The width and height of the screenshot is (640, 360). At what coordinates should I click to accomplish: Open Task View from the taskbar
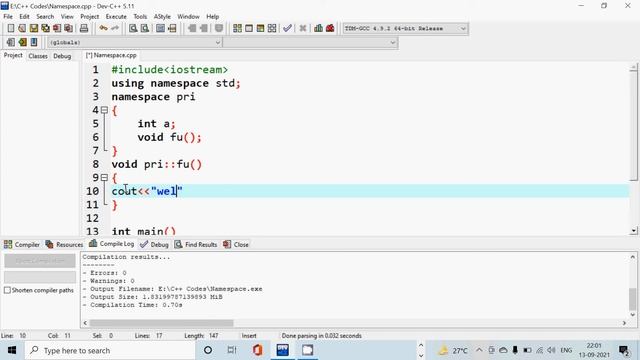tap(231, 350)
